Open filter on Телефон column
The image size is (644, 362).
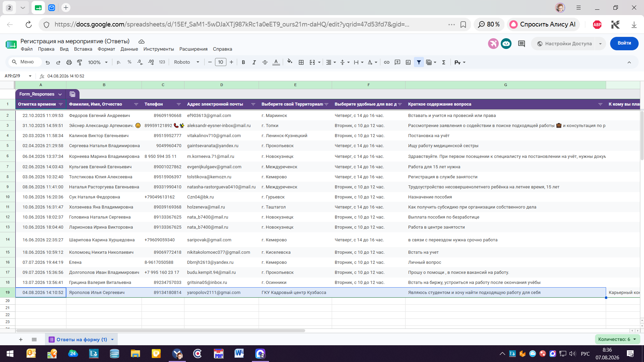pos(179,104)
